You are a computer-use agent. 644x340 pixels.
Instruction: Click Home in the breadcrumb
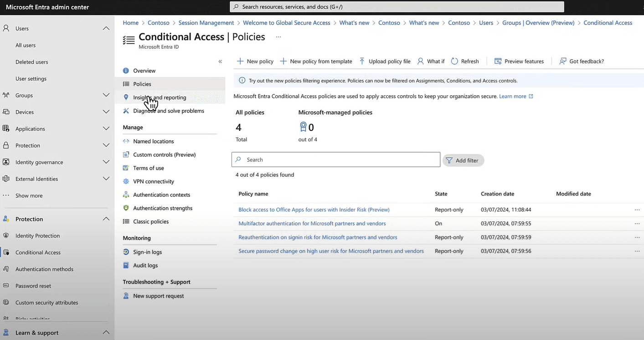coord(130,23)
